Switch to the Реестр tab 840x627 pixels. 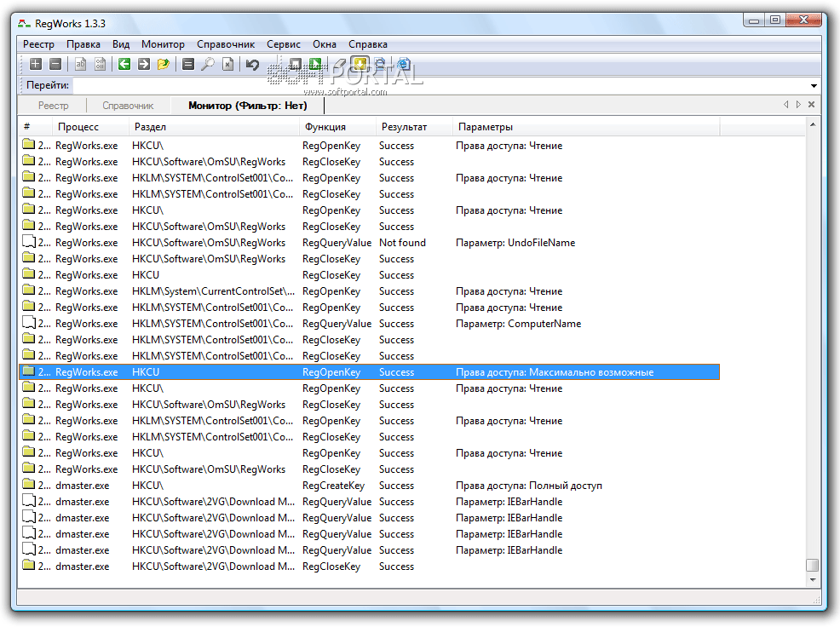[53, 106]
